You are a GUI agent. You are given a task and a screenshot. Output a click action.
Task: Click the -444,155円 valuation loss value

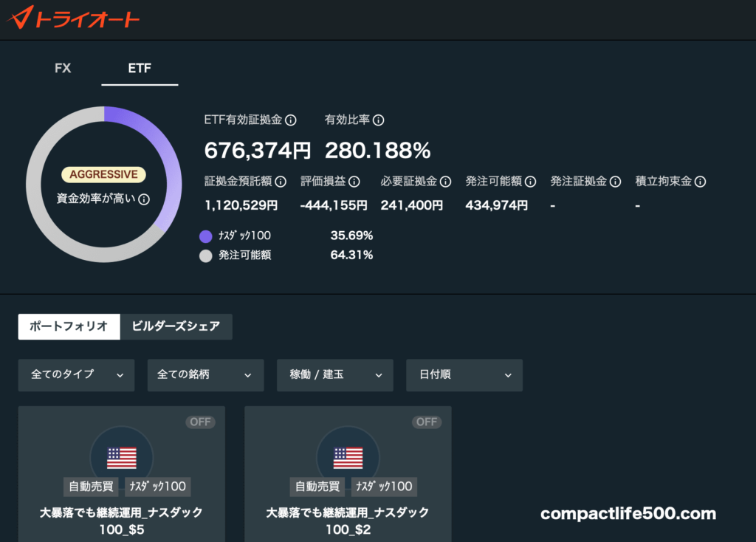click(334, 205)
